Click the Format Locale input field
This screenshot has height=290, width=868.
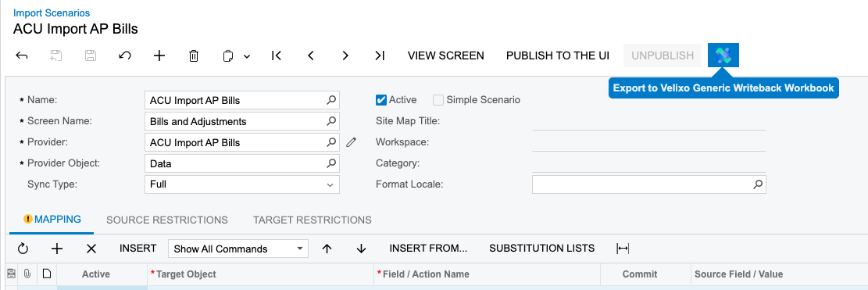(648, 184)
